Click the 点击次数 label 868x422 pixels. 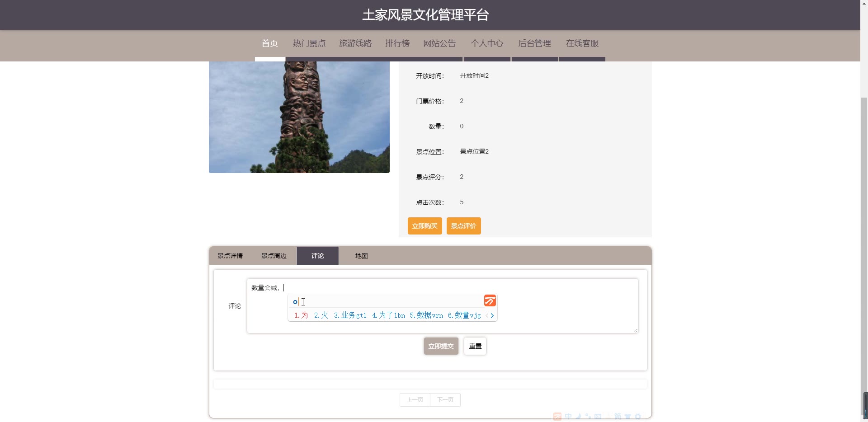pyautogui.click(x=430, y=202)
